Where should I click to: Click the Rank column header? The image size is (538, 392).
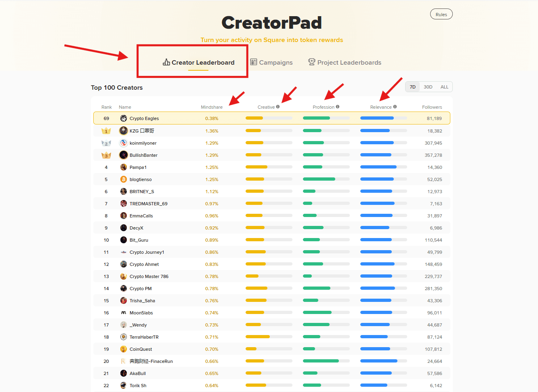click(107, 107)
